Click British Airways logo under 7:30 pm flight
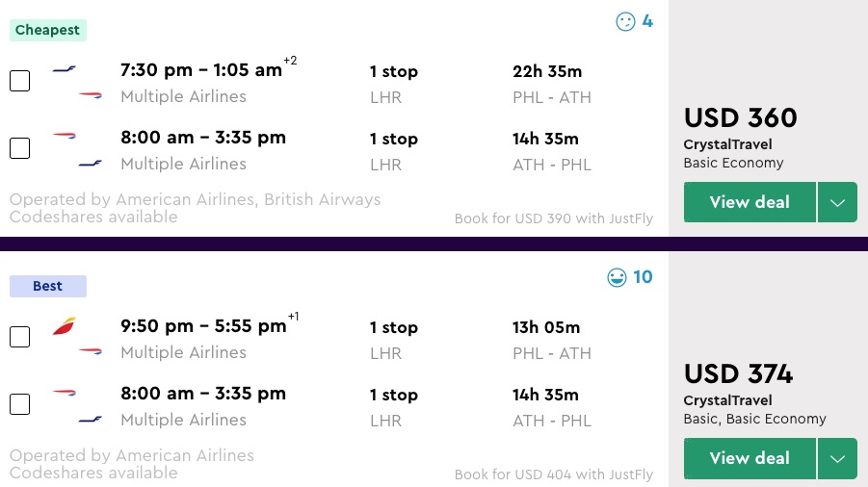 click(x=90, y=94)
